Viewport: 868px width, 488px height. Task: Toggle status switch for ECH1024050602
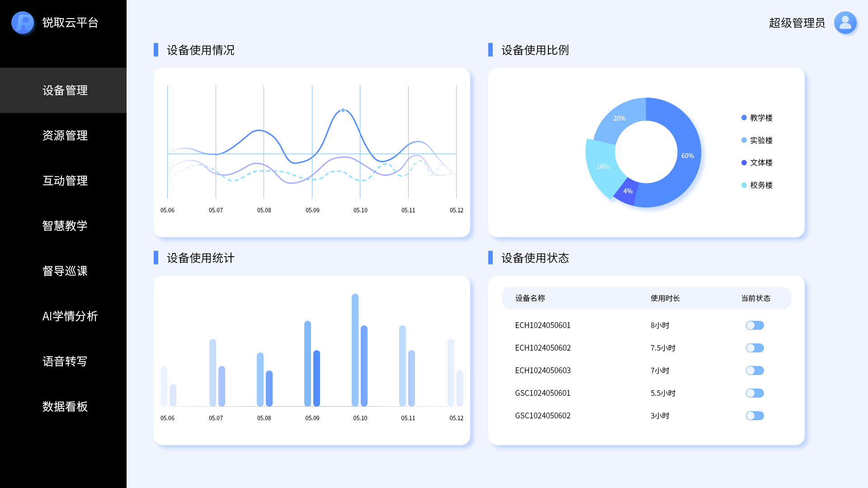click(x=755, y=348)
